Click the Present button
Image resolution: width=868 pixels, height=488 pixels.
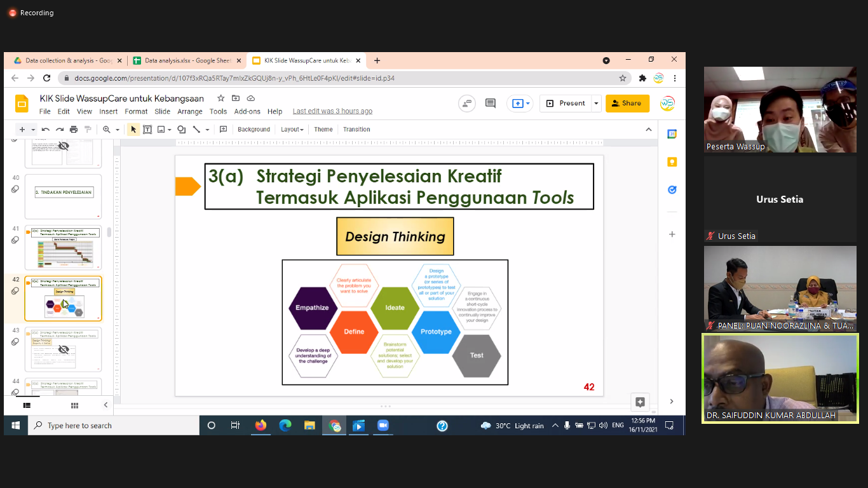click(x=566, y=103)
